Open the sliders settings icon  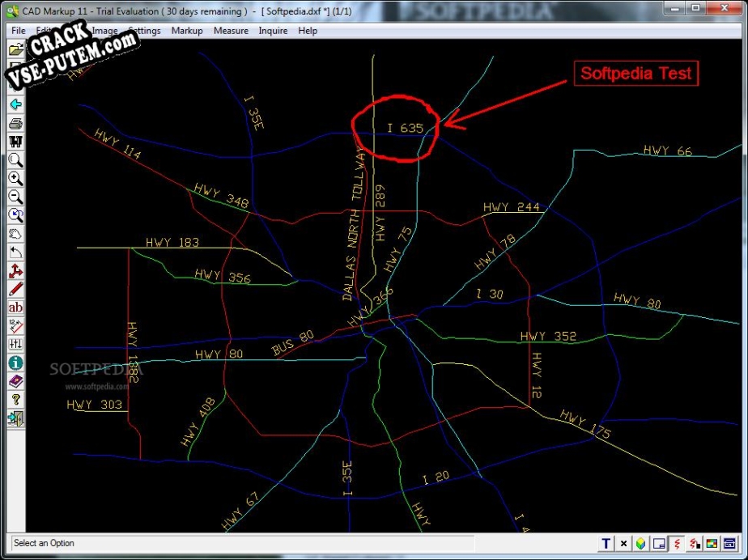[15, 344]
